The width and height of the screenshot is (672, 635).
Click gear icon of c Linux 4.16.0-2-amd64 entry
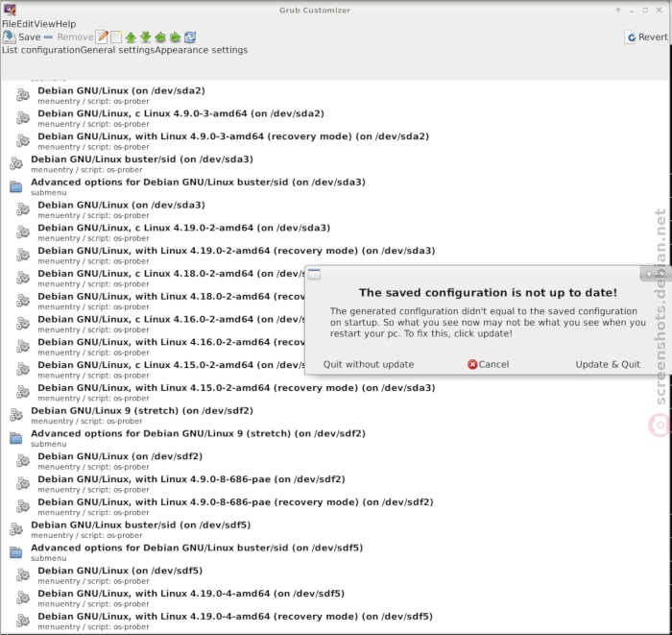(23, 324)
